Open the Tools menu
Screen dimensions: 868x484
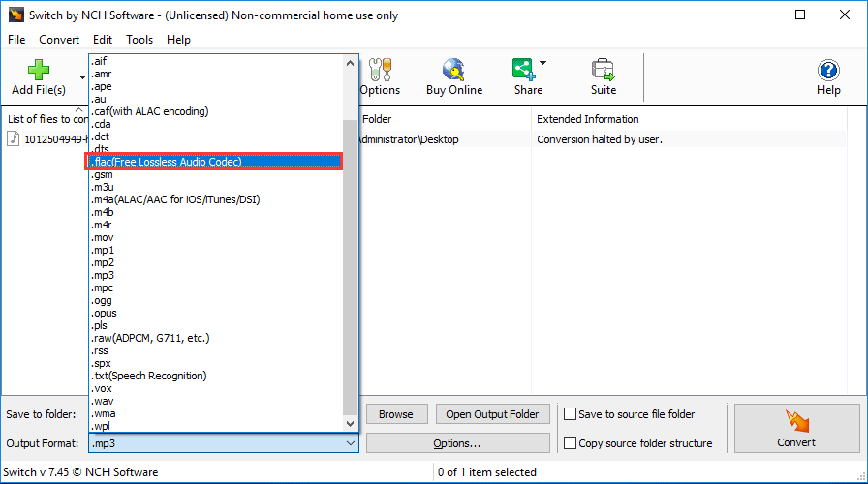[139, 40]
